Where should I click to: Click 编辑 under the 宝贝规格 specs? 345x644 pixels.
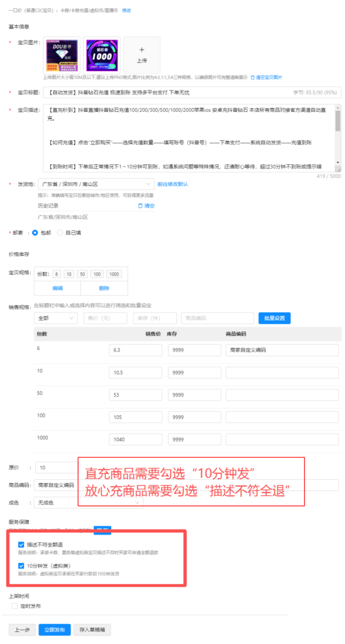57,288
